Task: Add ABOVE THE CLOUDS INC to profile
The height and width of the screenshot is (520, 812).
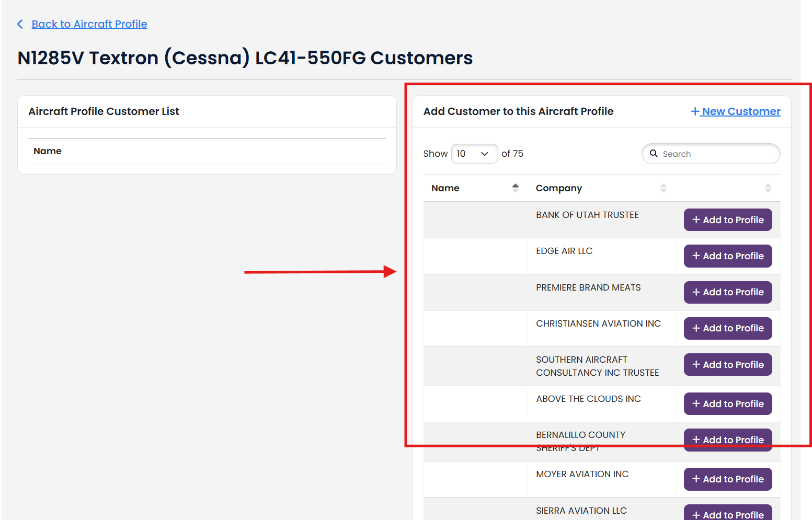Action: (727, 404)
